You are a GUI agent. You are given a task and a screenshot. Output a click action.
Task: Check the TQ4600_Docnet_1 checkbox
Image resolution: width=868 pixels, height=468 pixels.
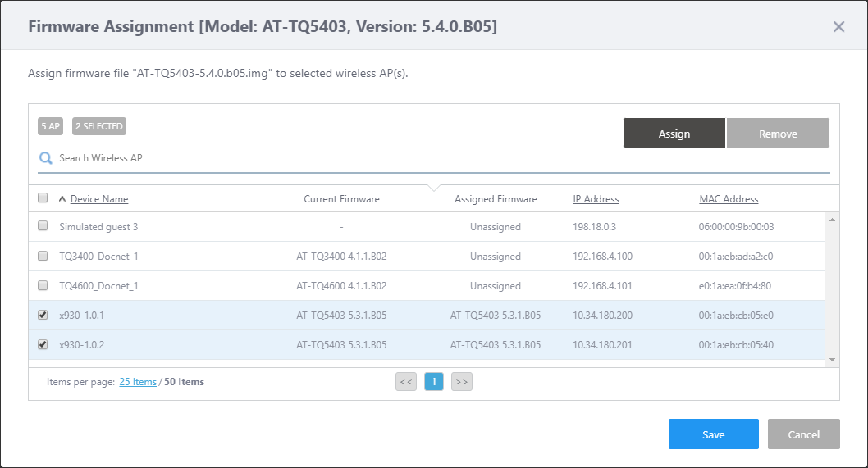43,285
